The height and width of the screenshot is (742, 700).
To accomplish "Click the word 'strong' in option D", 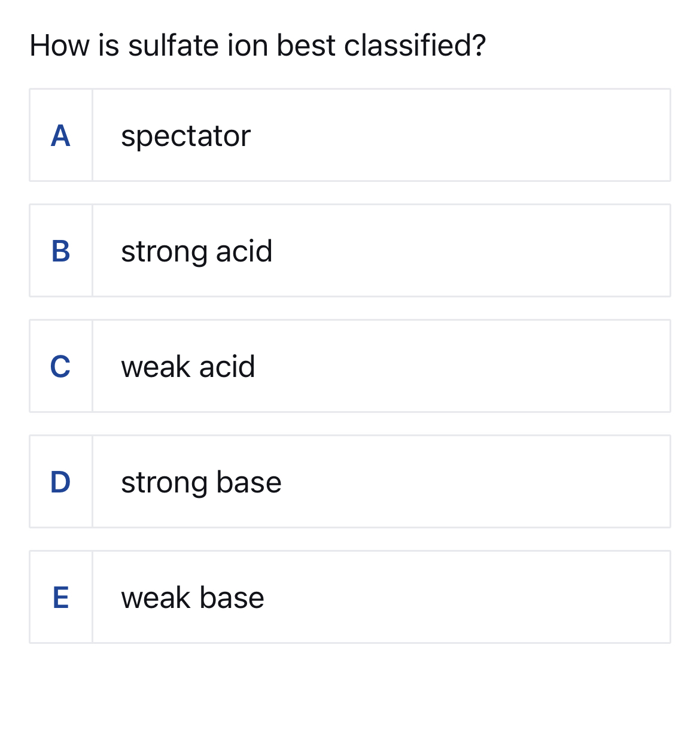I will click(163, 483).
